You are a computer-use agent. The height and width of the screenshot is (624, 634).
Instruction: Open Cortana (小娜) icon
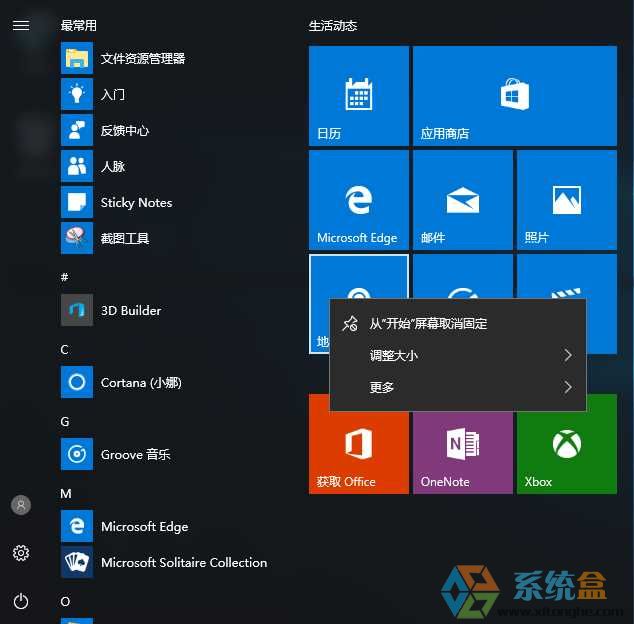coord(77,382)
